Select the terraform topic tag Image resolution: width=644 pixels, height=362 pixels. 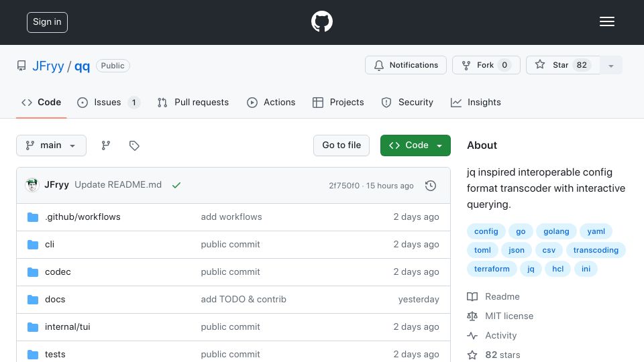point(492,269)
